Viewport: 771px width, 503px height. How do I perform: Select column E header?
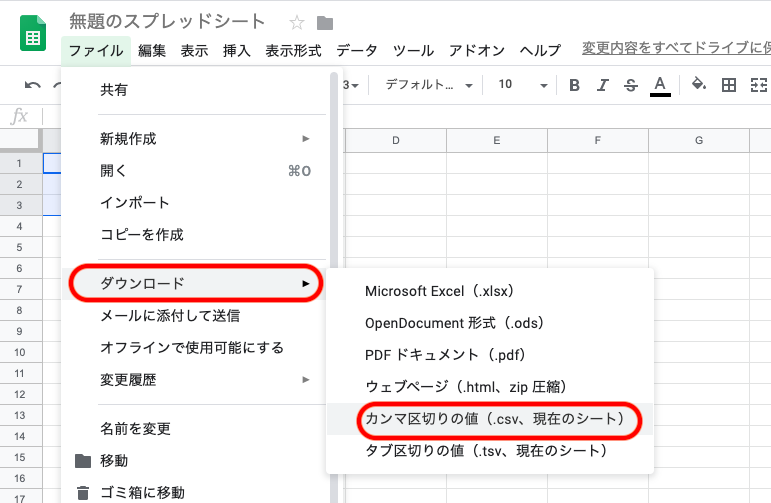(x=497, y=141)
